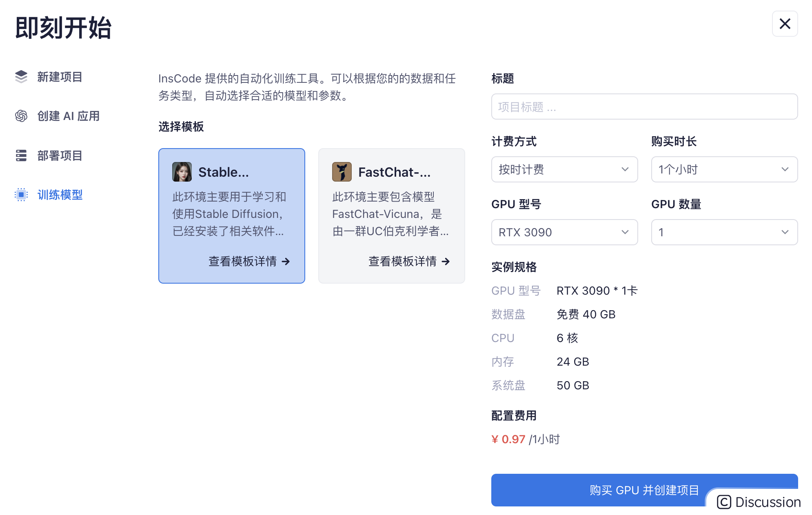Open the GPU 型号 RTX 3090 dropdown
Image resolution: width=812 pixels, height=515 pixels.
564,232
